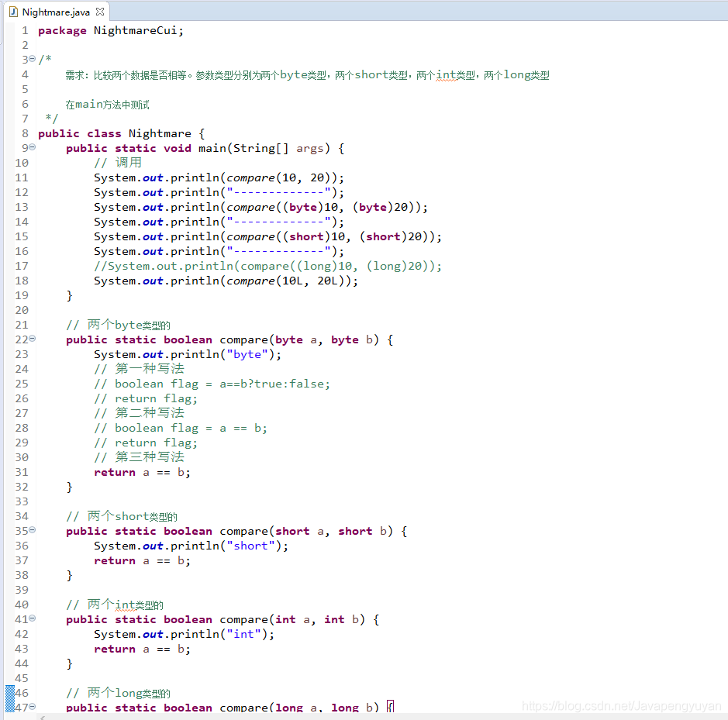Click 'compare(short a, short b)' method signature

236,531
